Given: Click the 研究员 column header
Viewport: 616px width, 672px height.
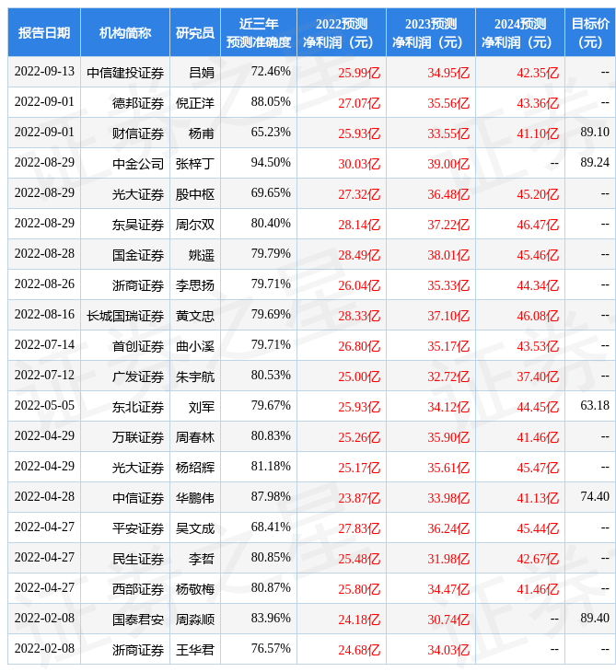Looking at the screenshot, I should tap(195, 32).
